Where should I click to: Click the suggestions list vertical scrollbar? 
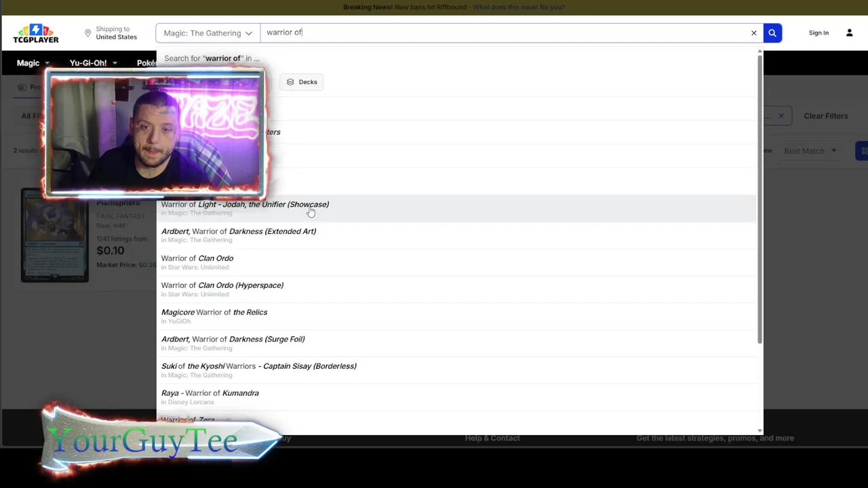(x=759, y=200)
